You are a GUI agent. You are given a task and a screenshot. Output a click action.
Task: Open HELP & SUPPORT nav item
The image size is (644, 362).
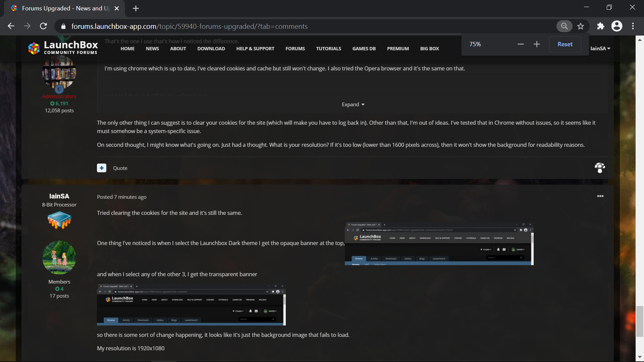pos(255,49)
